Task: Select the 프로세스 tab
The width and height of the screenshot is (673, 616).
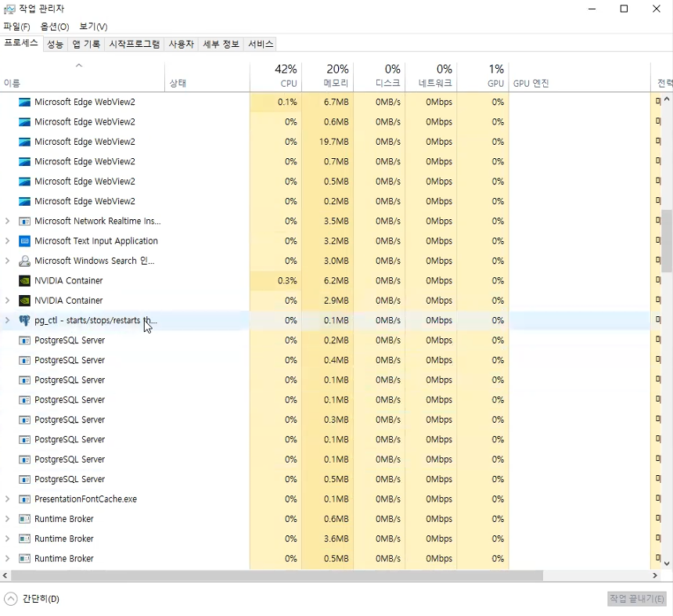Action: [21, 43]
